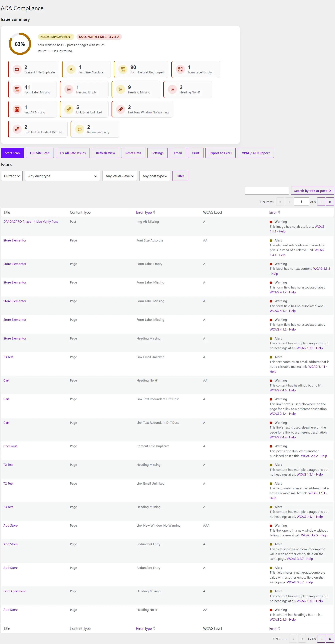Open WCAG 3.2.5 link in Link New Window row

[310, 536]
